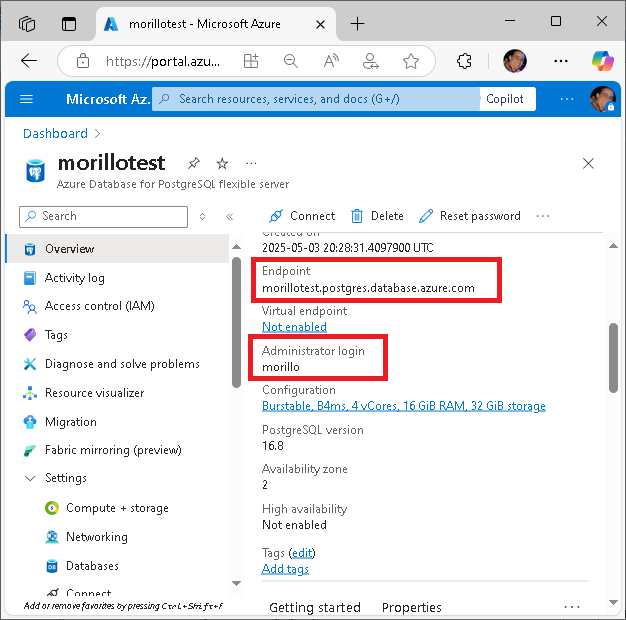Image resolution: width=626 pixels, height=620 pixels.
Task: Open the browser Workspaces icon
Action: [x=27, y=24]
